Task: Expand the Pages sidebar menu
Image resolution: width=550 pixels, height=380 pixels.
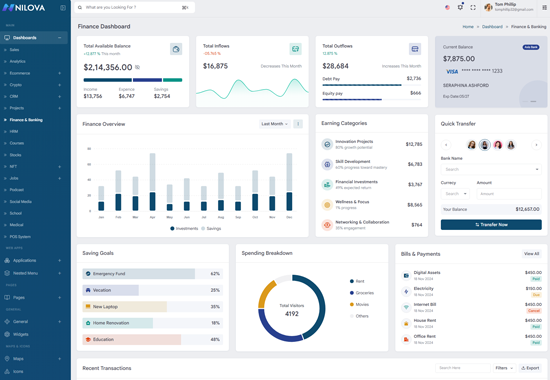Action: pos(60,298)
